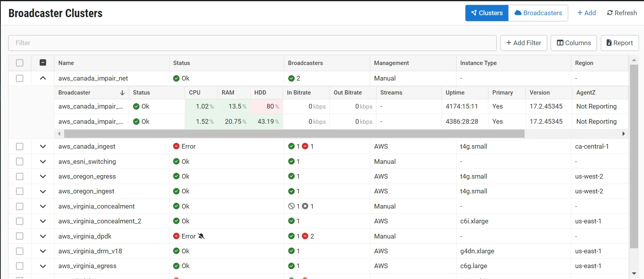The image size is (644, 279).
Task: Sort inner table by Uptime header
Action: pos(465,93)
